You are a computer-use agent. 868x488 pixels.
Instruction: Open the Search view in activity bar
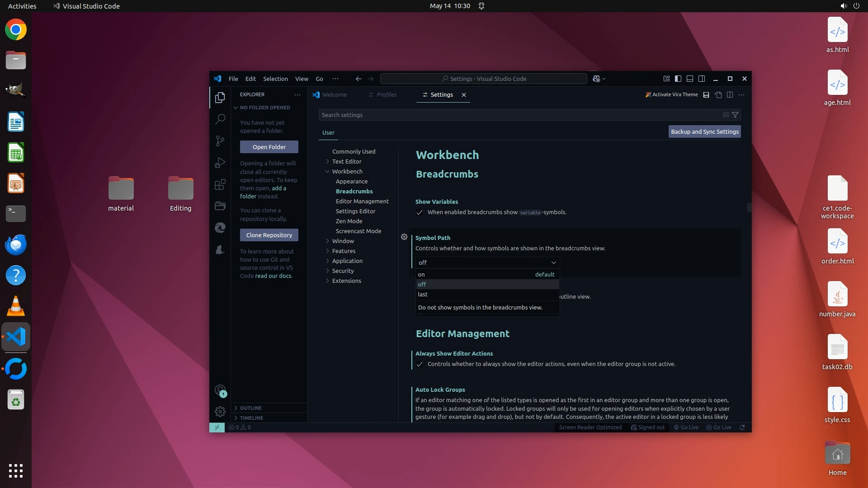(220, 119)
